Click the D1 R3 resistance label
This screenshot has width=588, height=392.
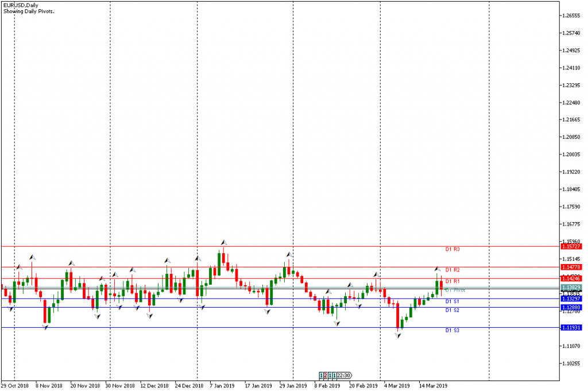click(x=452, y=250)
